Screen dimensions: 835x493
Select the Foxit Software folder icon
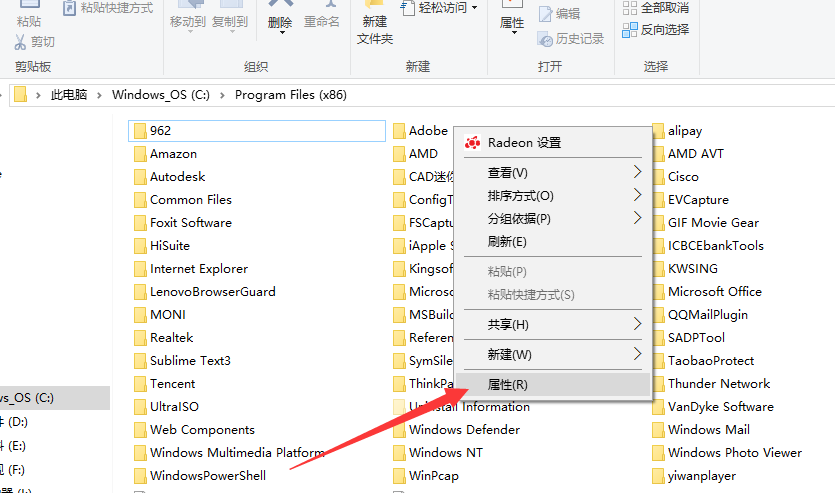point(140,223)
